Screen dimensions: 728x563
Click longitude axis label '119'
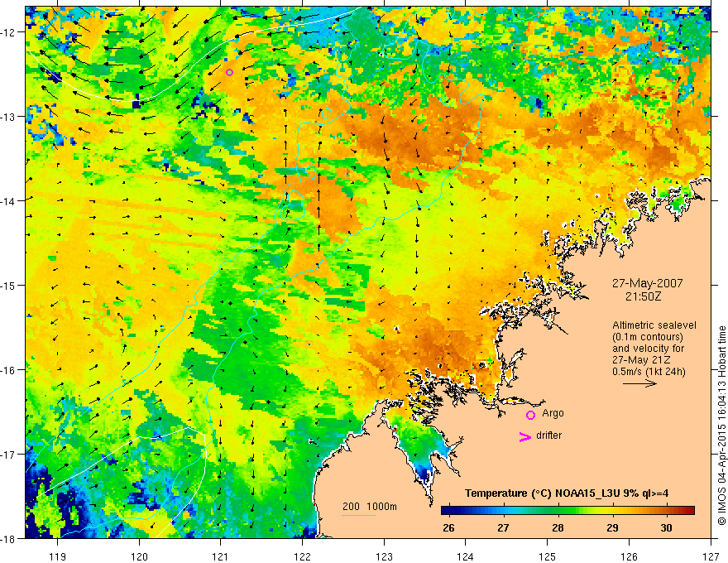coord(58,556)
